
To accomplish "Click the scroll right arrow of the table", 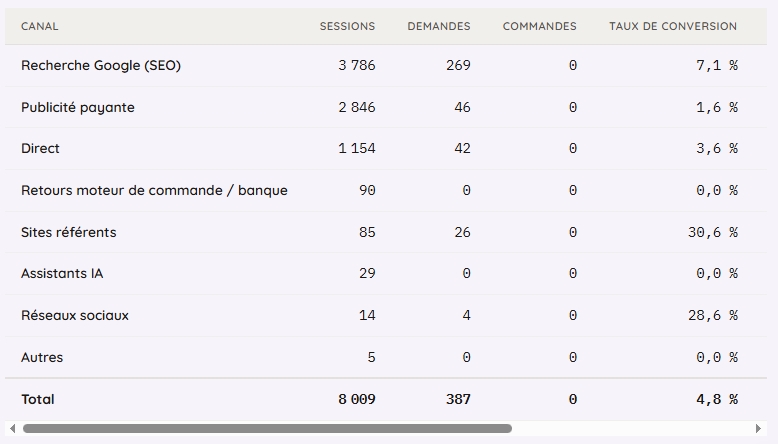I will click(x=758, y=429).
